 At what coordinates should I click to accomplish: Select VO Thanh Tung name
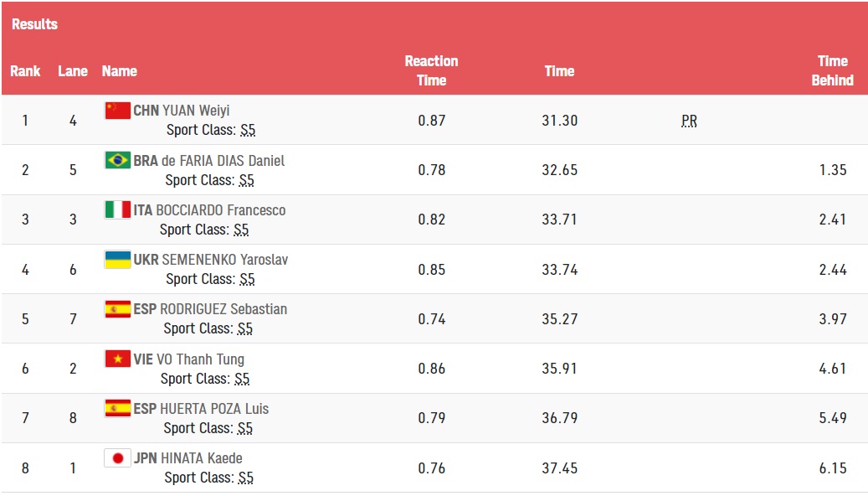200,359
